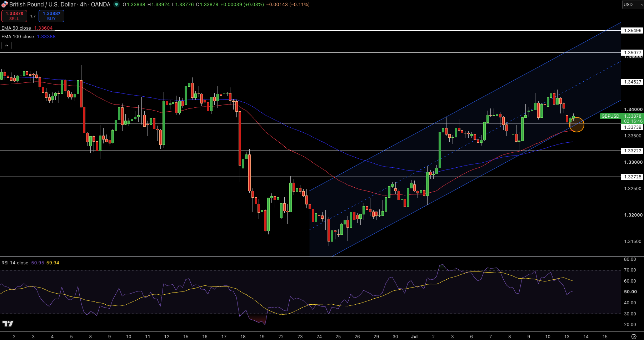Click the Jul label on the time axis
Viewport: 644px width, 340px height.
pyautogui.click(x=414, y=336)
